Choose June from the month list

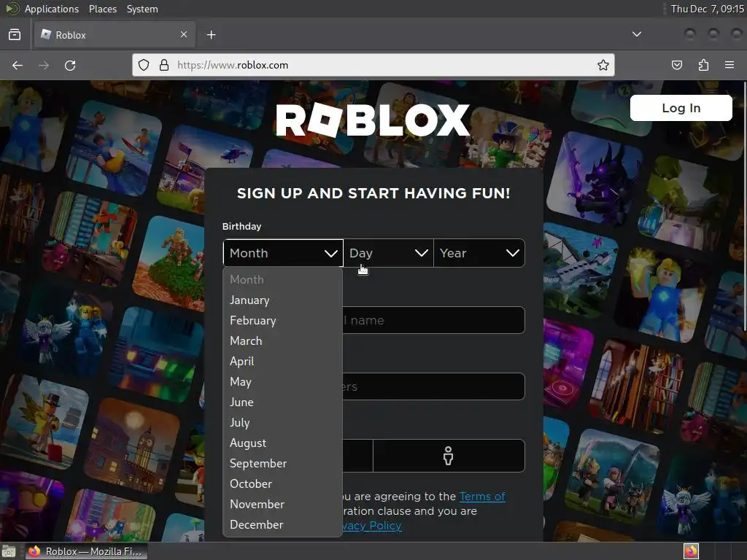point(282,402)
